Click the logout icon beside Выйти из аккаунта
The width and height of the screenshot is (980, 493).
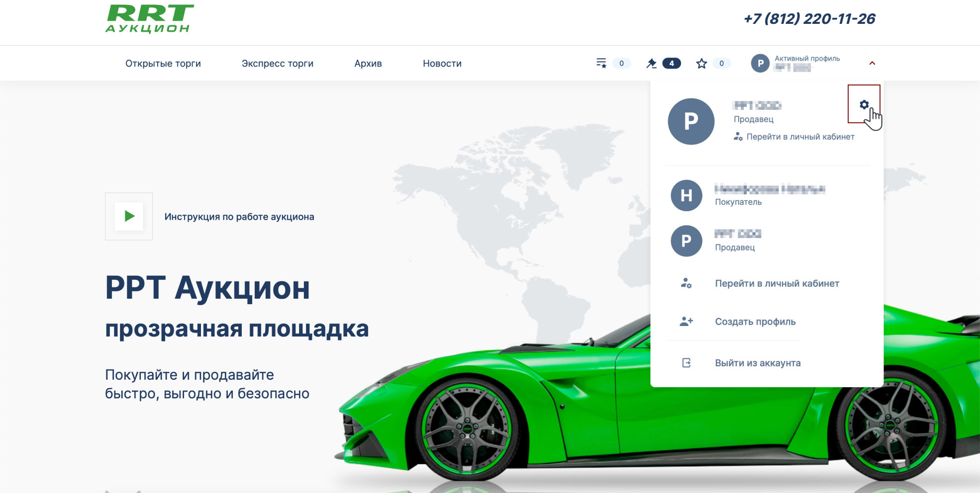tap(686, 363)
